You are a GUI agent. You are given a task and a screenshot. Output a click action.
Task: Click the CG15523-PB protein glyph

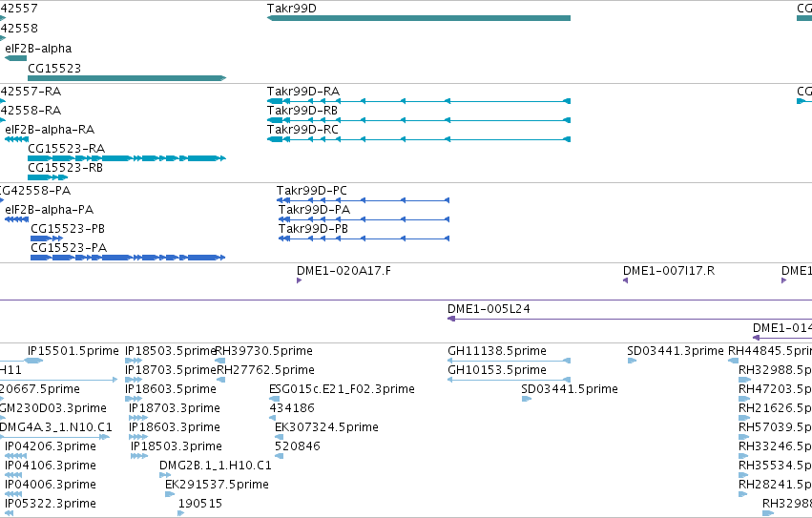coord(47,238)
